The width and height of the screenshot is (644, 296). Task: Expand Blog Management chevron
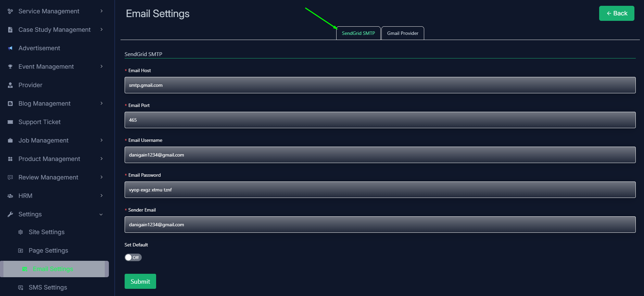[101, 104]
